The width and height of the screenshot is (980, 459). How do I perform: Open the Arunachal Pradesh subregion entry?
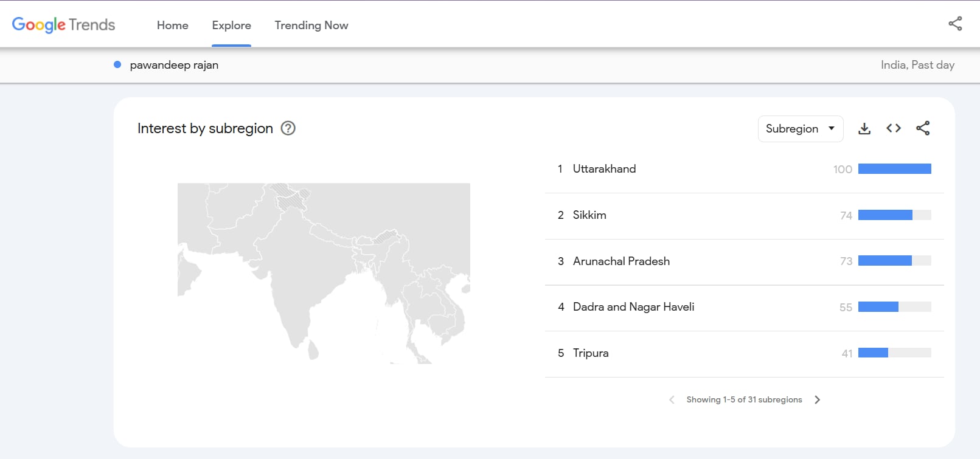pos(620,261)
